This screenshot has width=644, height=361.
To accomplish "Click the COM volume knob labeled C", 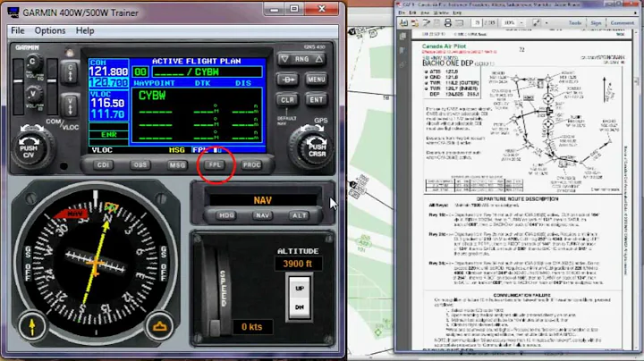I will point(33,63).
